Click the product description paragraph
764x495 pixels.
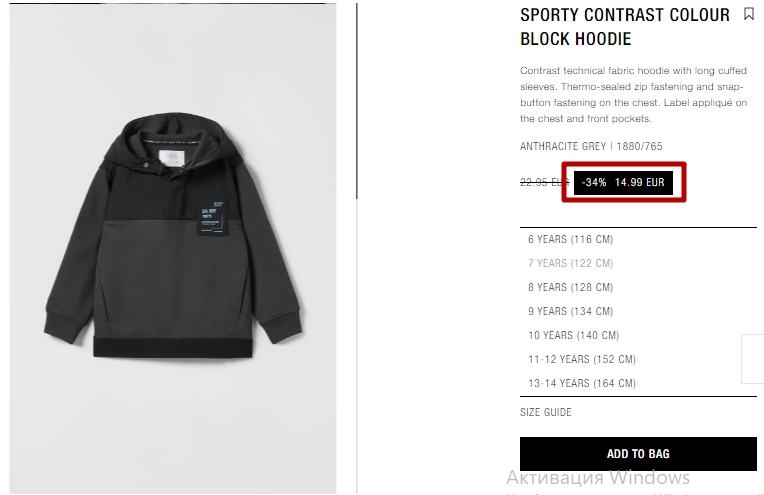[633, 95]
